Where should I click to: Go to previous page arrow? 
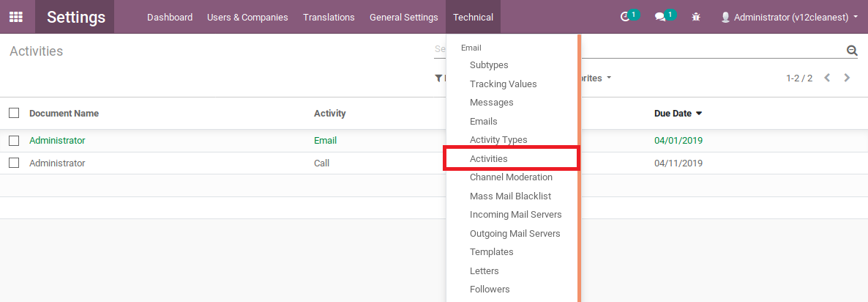coord(827,78)
